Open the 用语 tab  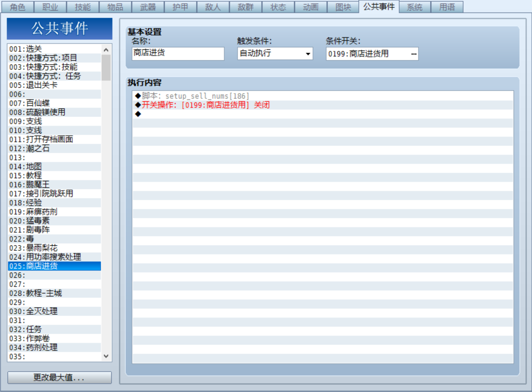pos(447,7)
